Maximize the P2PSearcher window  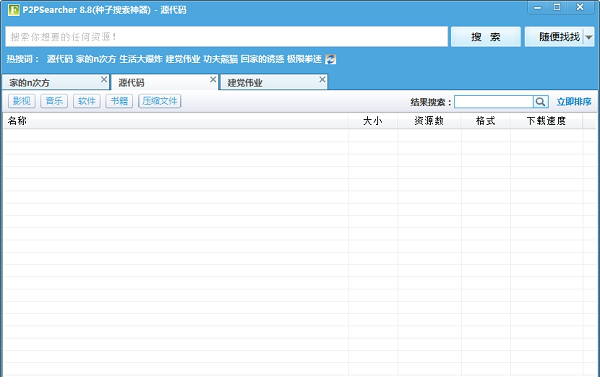pos(557,7)
